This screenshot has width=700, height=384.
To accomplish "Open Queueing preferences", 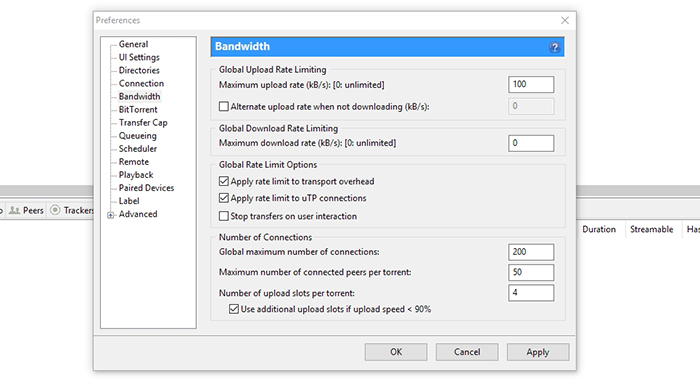I will 138,135.
